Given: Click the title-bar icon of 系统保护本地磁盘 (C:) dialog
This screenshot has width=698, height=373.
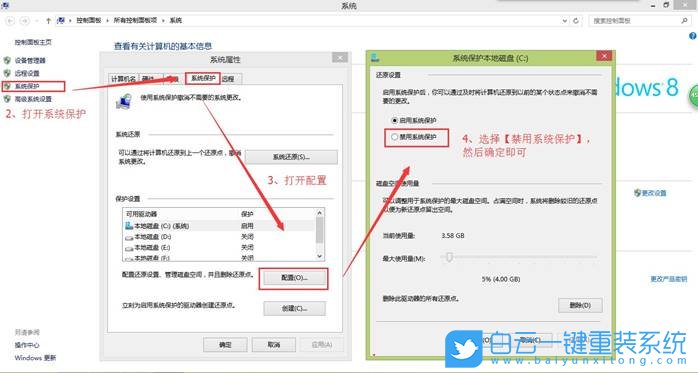Looking at the screenshot, I should [x=376, y=57].
